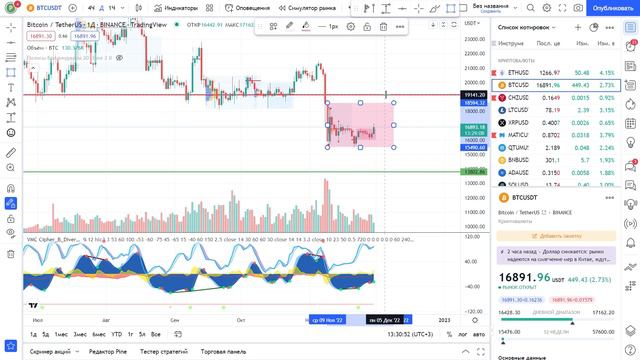Screen dimensions: 640x360
Task: Open Список котировок watchlist dropdown
Action: tap(527, 27)
